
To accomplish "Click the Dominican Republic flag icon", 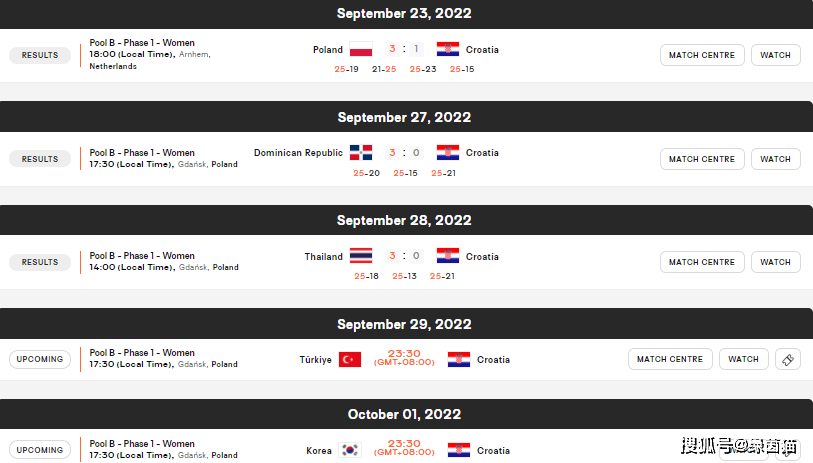I will point(361,152).
